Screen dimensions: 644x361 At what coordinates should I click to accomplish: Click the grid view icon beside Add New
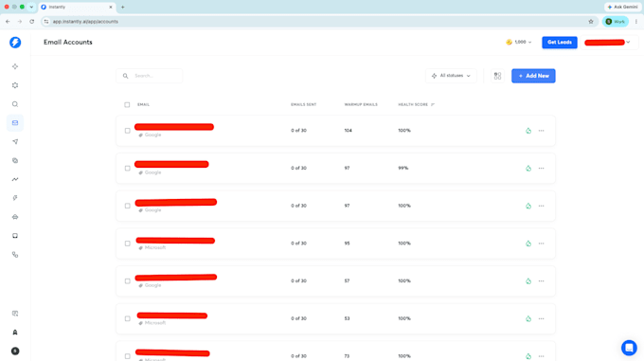(497, 76)
